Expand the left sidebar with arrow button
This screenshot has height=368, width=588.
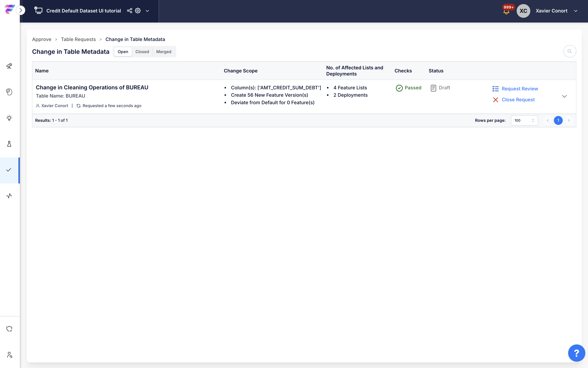click(x=21, y=10)
